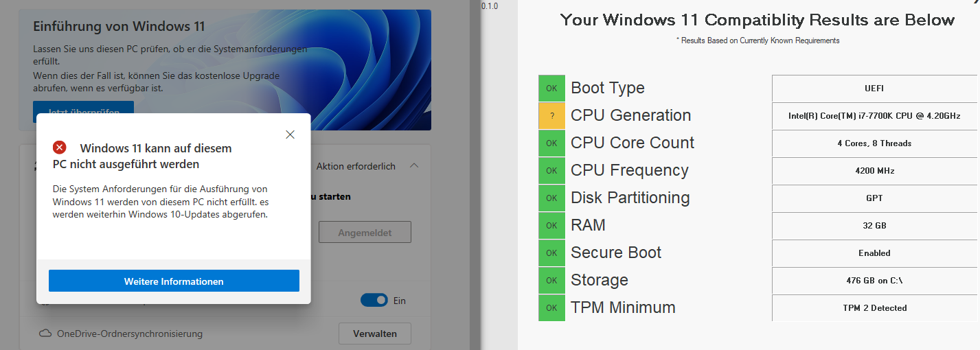Close the Windows 11 incompatibility dialog
Image resolution: width=980 pixels, height=350 pixels.
point(290,135)
